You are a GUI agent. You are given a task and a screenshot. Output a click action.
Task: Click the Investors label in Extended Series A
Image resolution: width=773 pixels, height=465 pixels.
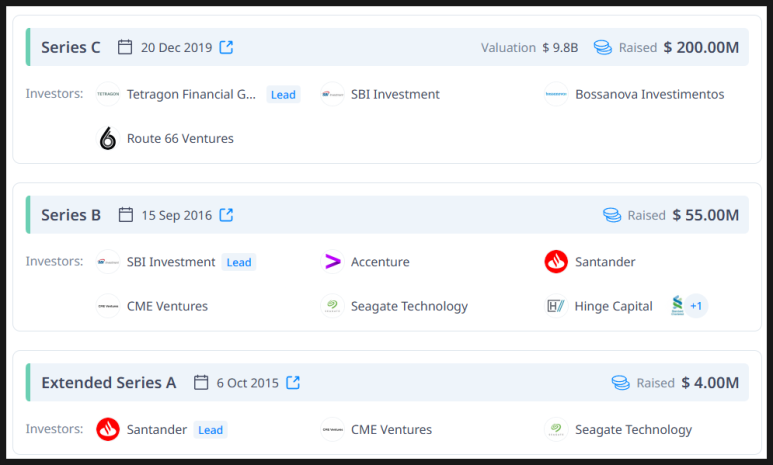(x=54, y=429)
